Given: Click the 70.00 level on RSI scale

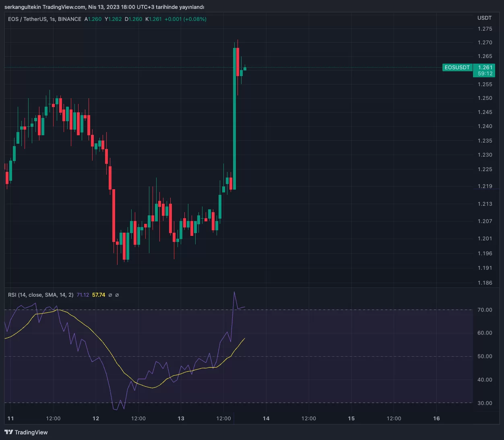Looking at the screenshot, I should [x=485, y=310].
